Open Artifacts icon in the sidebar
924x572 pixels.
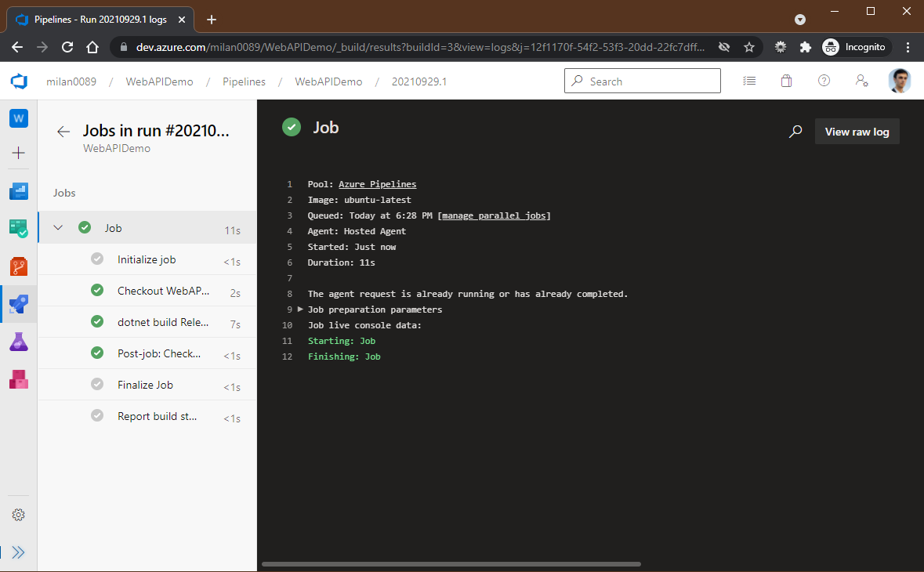point(19,380)
